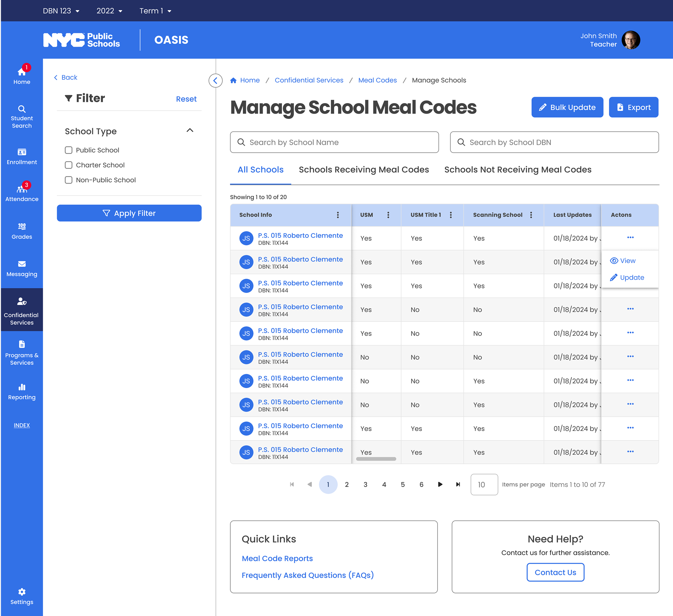Navigate to Attendance via sidebar
The image size is (673, 616).
(x=21, y=192)
